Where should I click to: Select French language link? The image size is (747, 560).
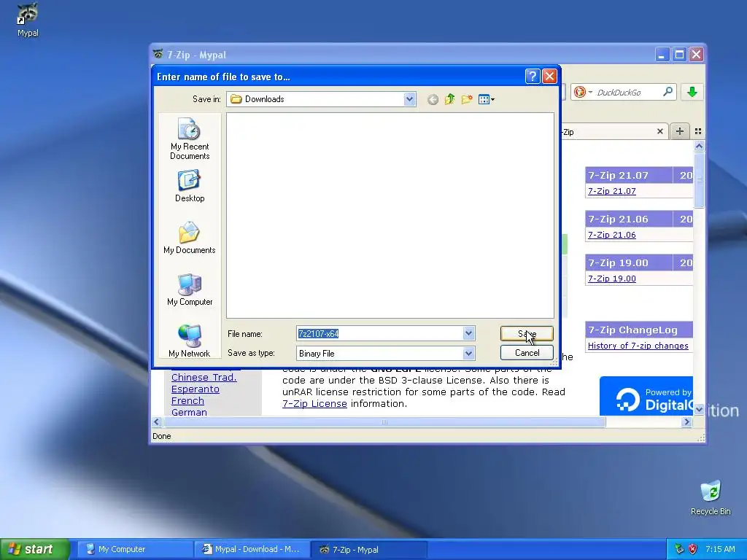pyautogui.click(x=187, y=401)
